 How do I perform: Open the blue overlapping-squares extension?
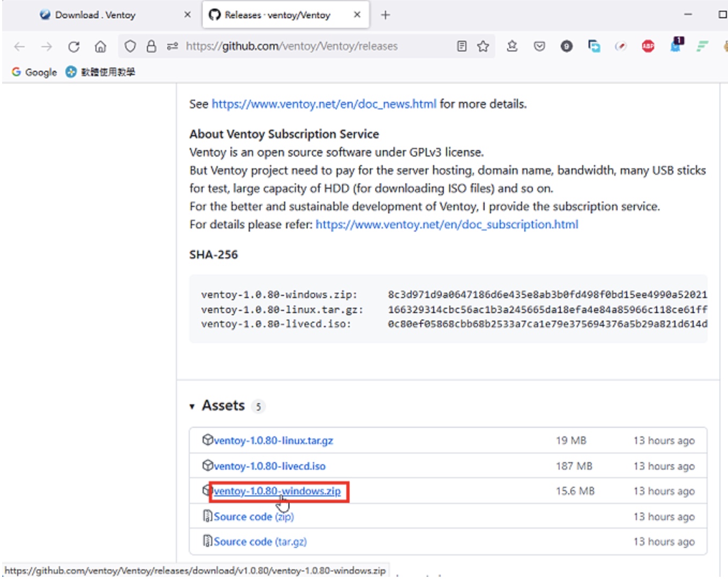click(594, 47)
